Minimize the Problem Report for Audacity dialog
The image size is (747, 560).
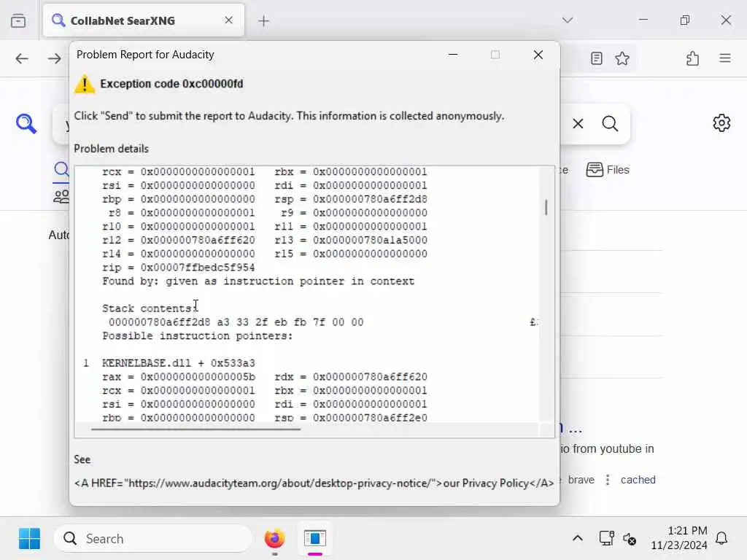(x=453, y=55)
